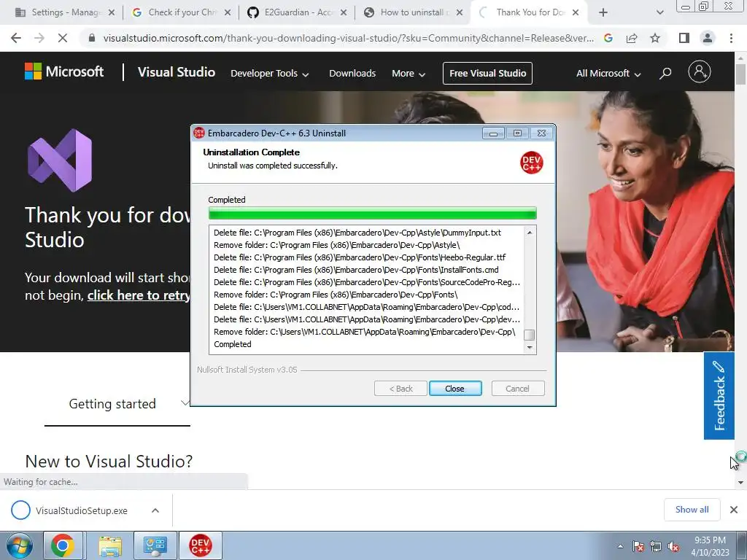The height and width of the screenshot is (560, 747).
Task: Expand All Microsoft menu
Action: pos(608,74)
